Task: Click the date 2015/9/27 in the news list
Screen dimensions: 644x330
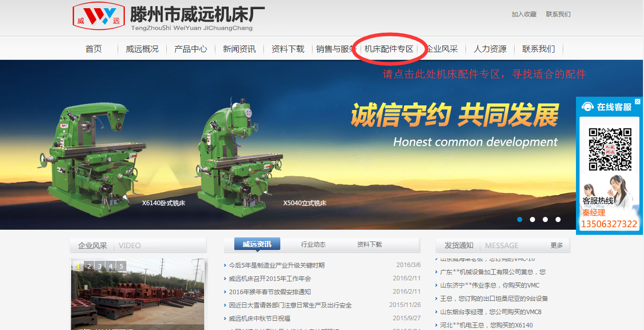Action: click(x=407, y=318)
